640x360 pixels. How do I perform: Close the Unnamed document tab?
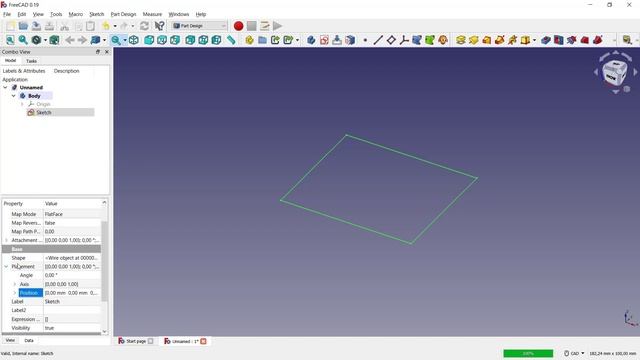point(203,341)
